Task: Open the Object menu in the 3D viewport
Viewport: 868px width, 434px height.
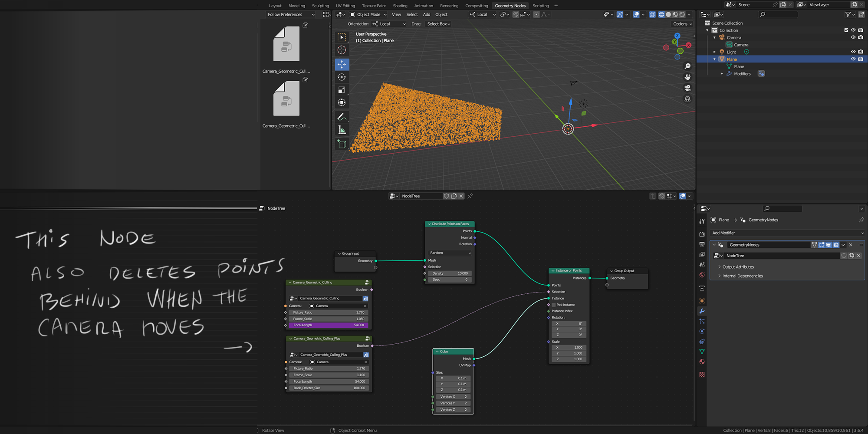Action: (x=441, y=14)
